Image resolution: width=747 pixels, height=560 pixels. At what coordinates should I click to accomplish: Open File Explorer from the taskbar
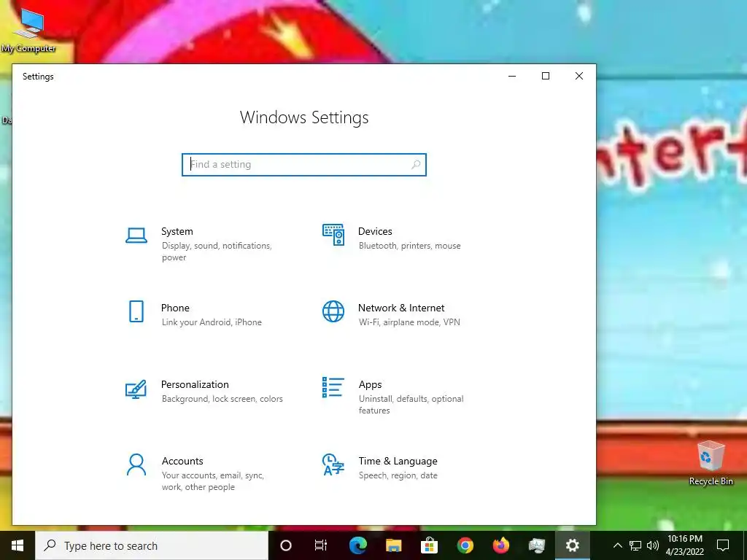click(393, 545)
